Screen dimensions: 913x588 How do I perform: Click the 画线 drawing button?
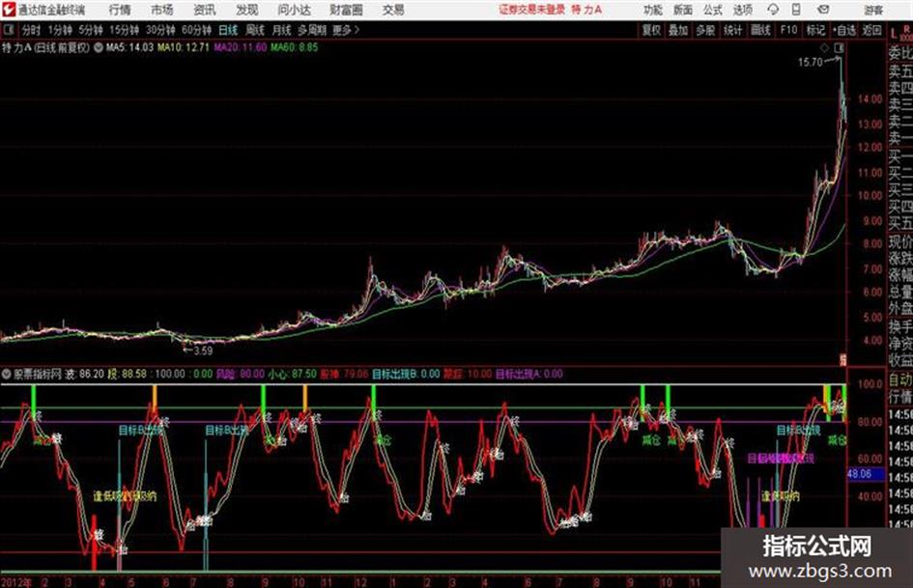coord(760,30)
